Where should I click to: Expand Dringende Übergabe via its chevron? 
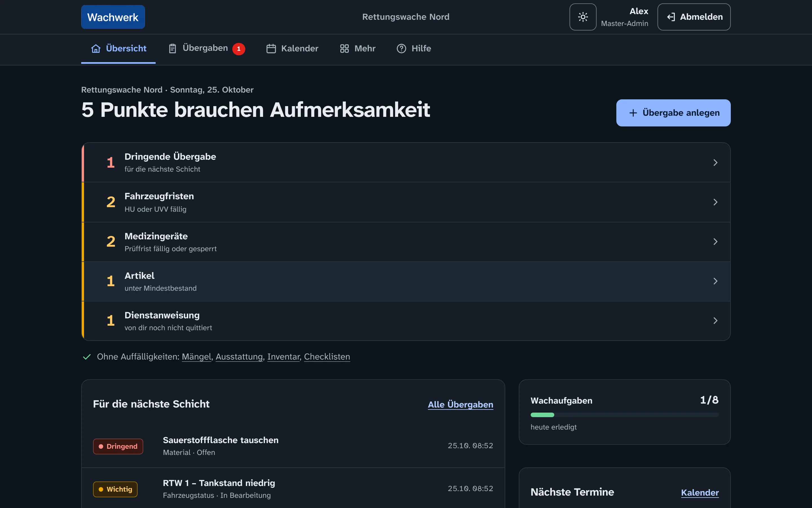tap(715, 163)
